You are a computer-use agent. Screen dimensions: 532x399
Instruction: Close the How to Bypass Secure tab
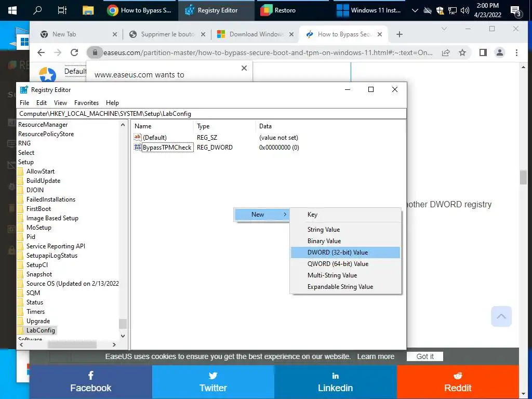[x=380, y=34]
